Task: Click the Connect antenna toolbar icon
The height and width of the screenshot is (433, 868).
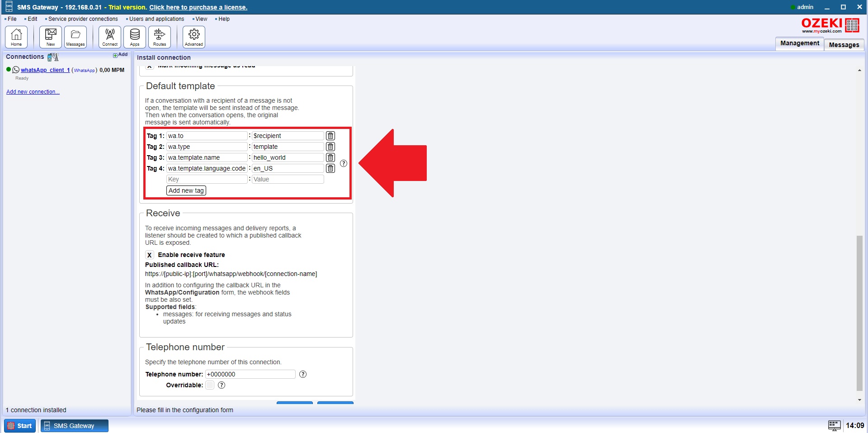Action: click(x=110, y=37)
